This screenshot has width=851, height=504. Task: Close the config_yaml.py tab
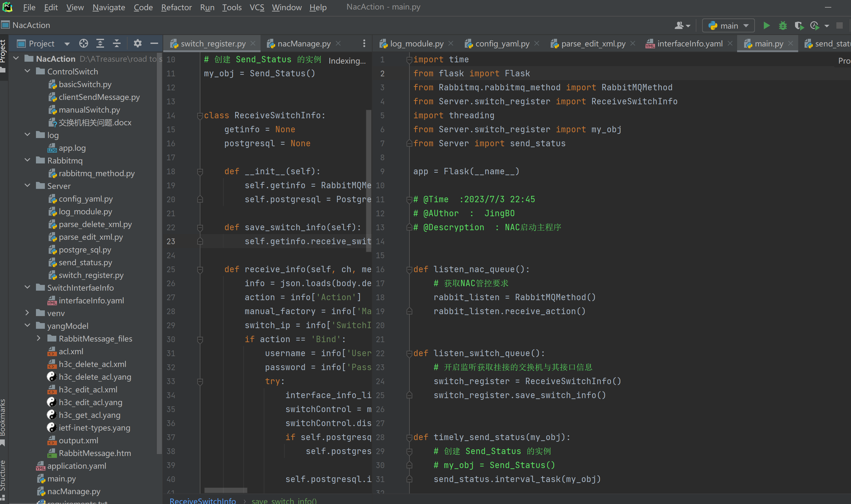[x=537, y=44]
